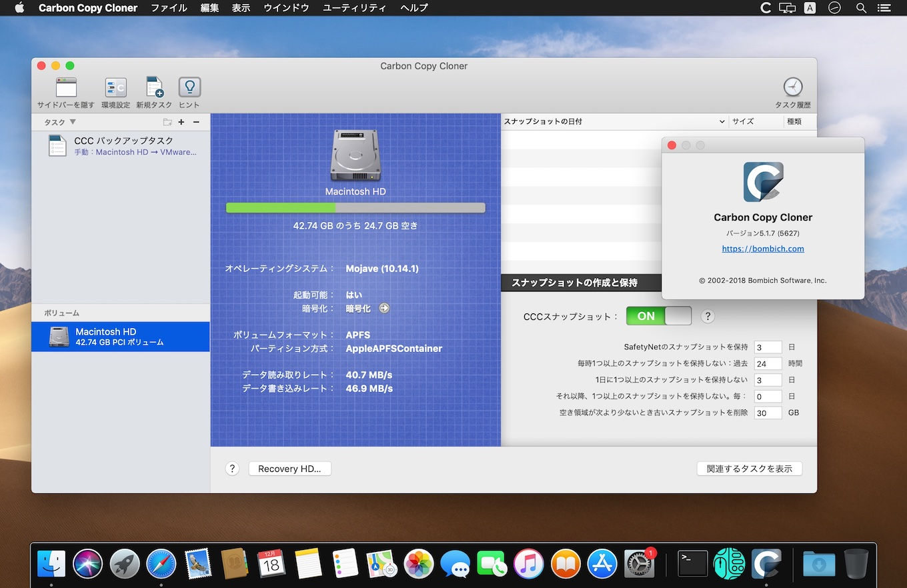The image size is (907, 588).
Task: Click the CCC menu bar status icon
Action: click(766, 8)
